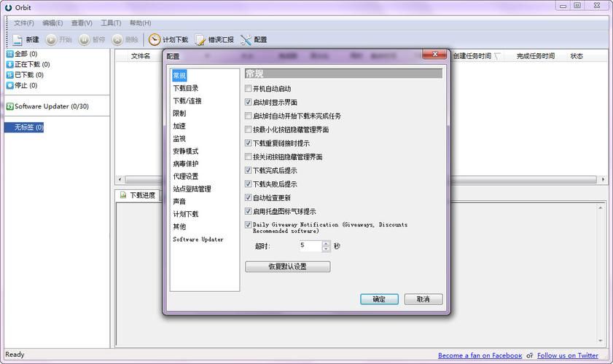Click 确定 button to confirm
The height and width of the screenshot is (364, 613).
379,299
